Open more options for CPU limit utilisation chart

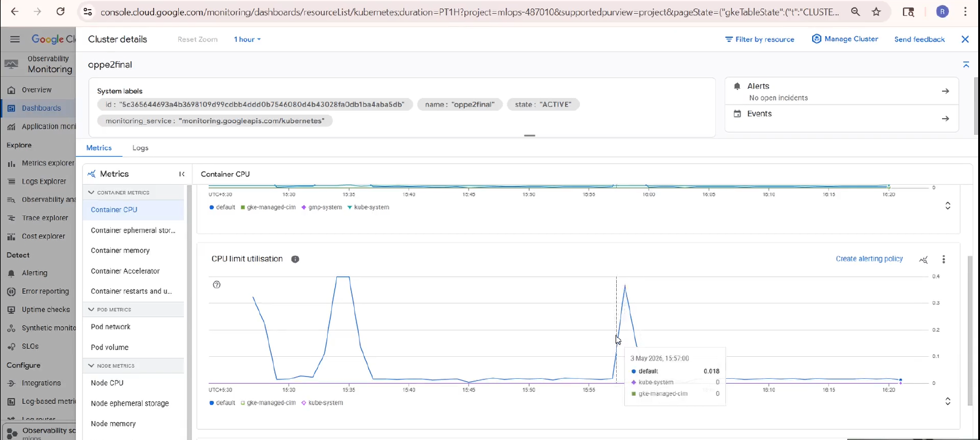943,259
